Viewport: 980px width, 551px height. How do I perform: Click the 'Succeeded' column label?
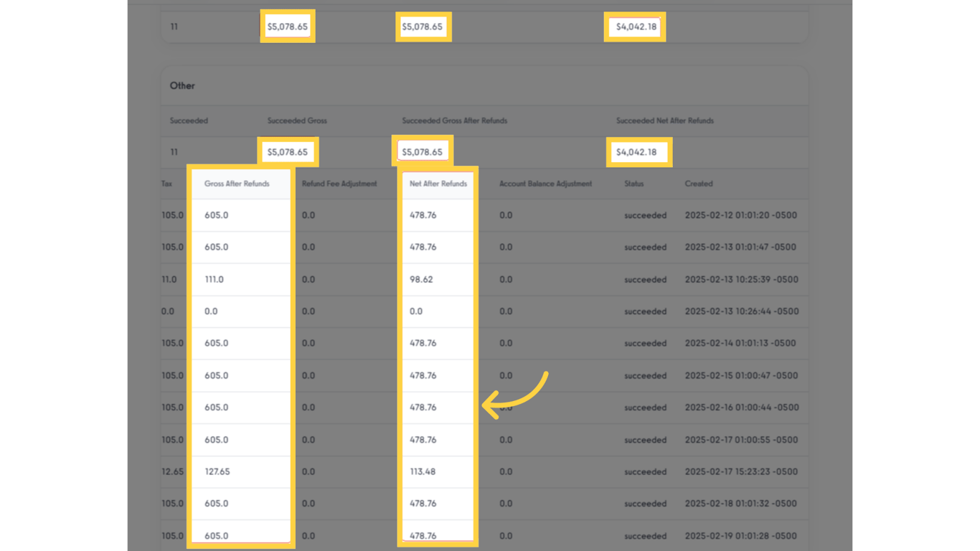click(x=189, y=121)
